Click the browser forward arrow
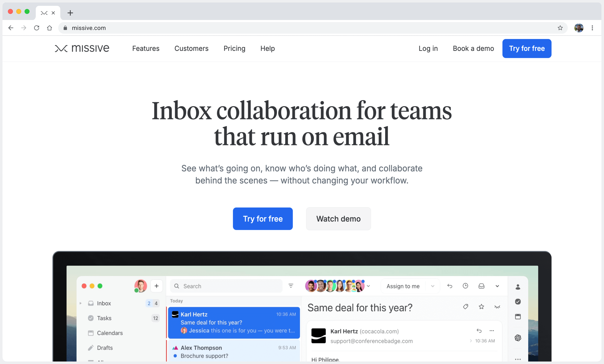 pyautogui.click(x=24, y=28)
